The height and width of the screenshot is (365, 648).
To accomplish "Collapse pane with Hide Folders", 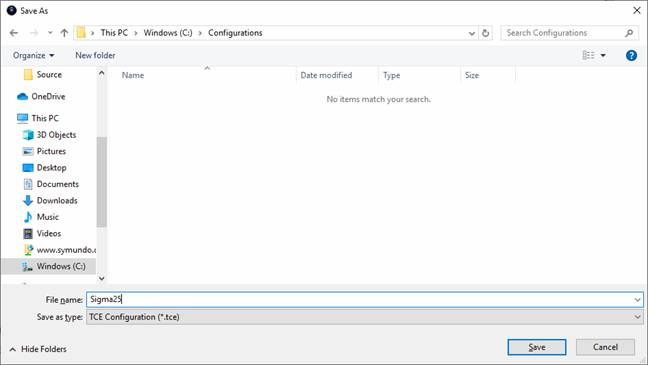I will click(x=38, y=349).
